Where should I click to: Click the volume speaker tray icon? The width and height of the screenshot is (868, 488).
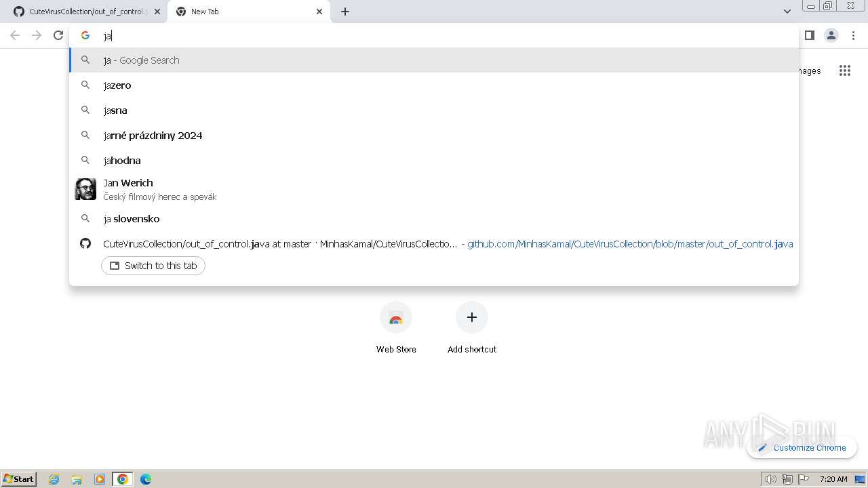click(770, 479)
